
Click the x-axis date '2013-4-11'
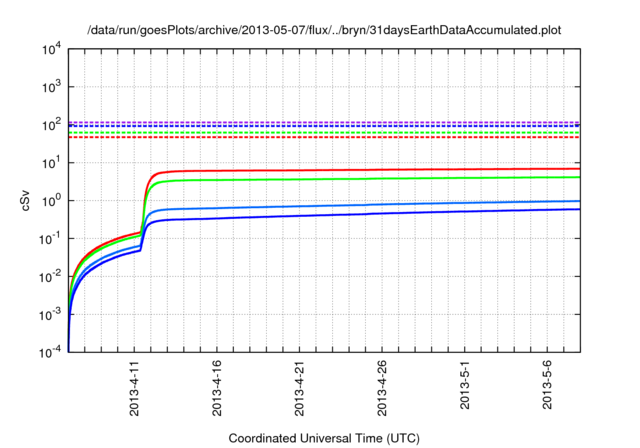(x=134, y=388)
